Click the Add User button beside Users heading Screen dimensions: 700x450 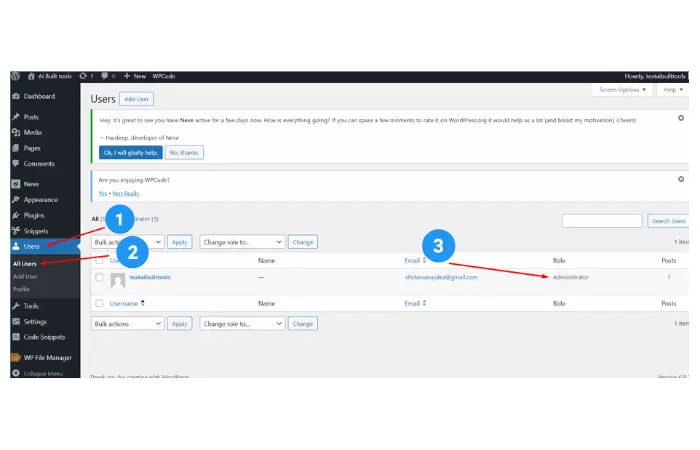[137, 99]
